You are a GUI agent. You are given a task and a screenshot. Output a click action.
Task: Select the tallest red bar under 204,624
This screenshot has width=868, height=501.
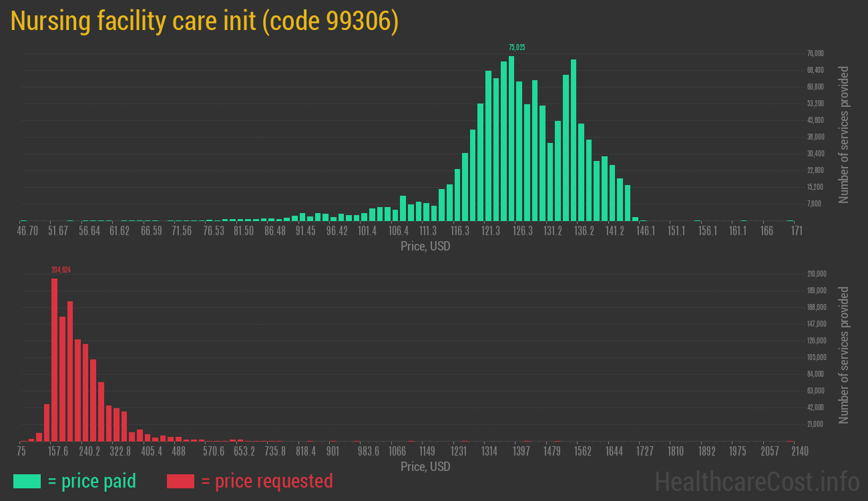[x=55, y=359]
